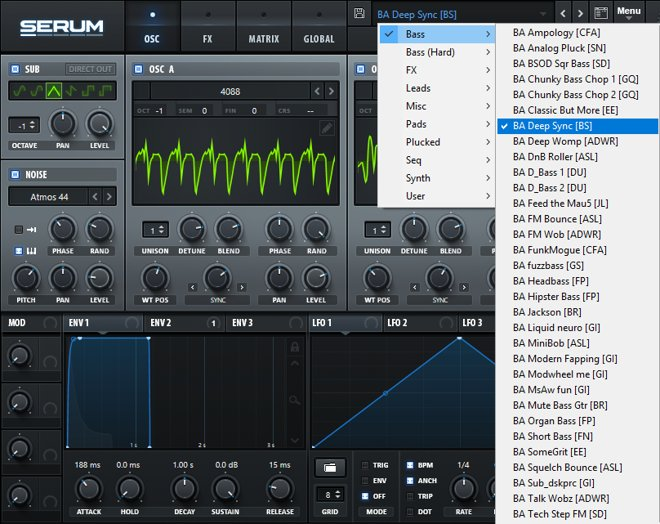The image size is (660, 524).
Task: Go to the previous preset with left arrow
Action: click(563, 13)
